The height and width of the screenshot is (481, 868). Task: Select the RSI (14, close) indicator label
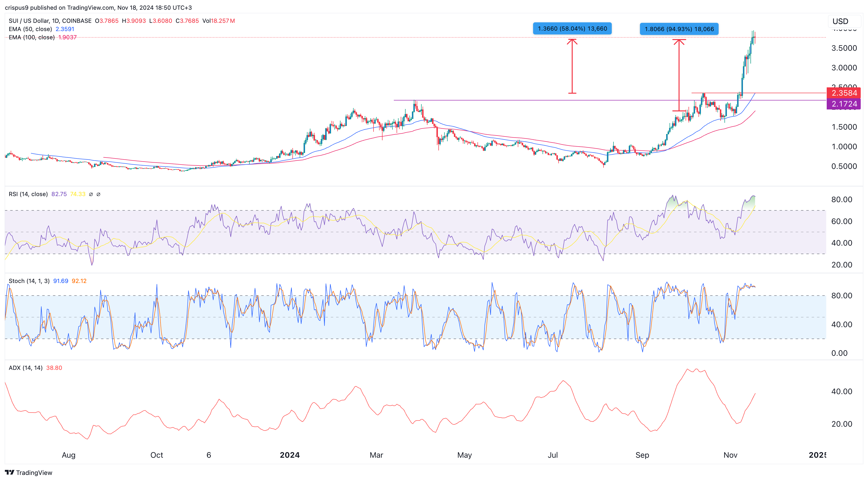pyautogui.click(x=28, y=194)
